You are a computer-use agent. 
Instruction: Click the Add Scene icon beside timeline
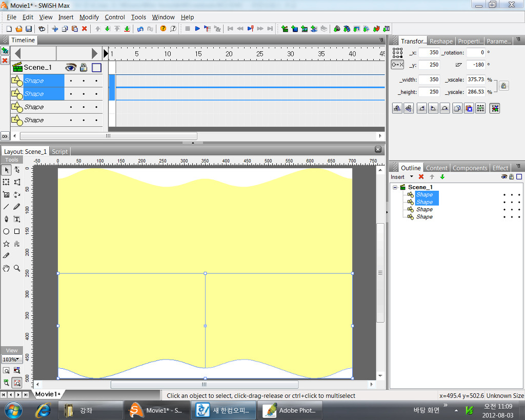tap(5, 51)
